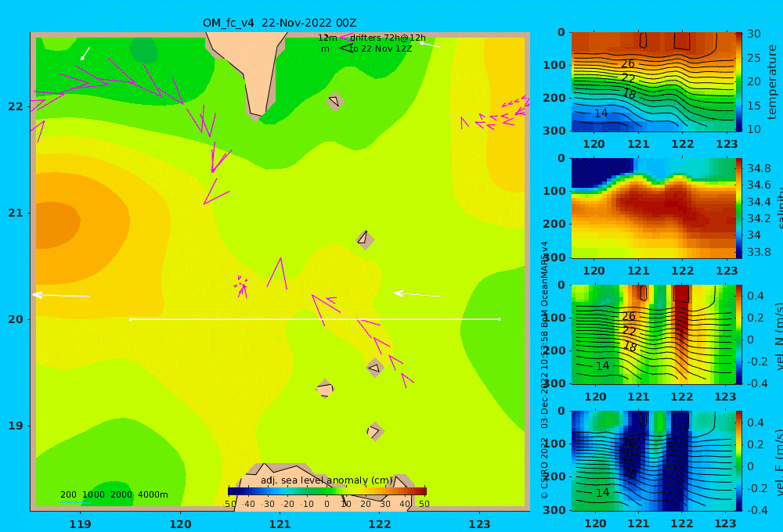The width and height of the screenshot is (783, 532).
Task: Click the CSIRO copyright vertical text
Action: pos(544,370)
